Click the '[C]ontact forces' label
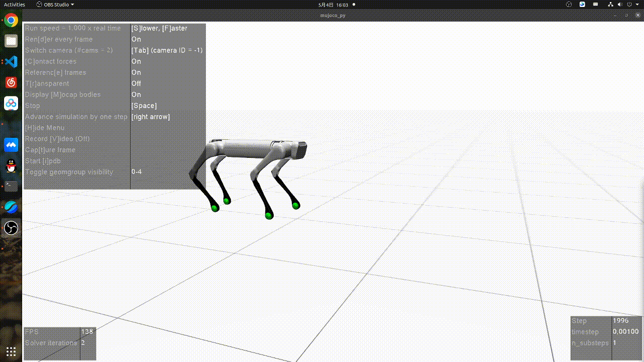 [x=51, y=61]
